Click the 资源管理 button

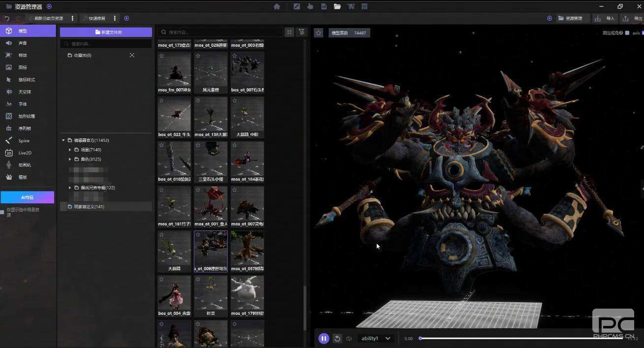click(x=573, y=18)
